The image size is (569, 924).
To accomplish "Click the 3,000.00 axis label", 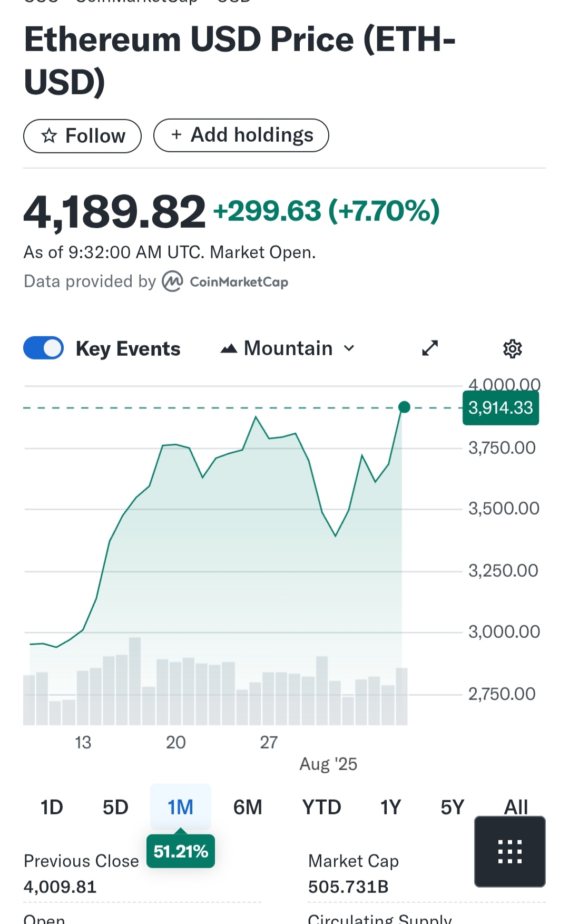I will click(504, 631).
